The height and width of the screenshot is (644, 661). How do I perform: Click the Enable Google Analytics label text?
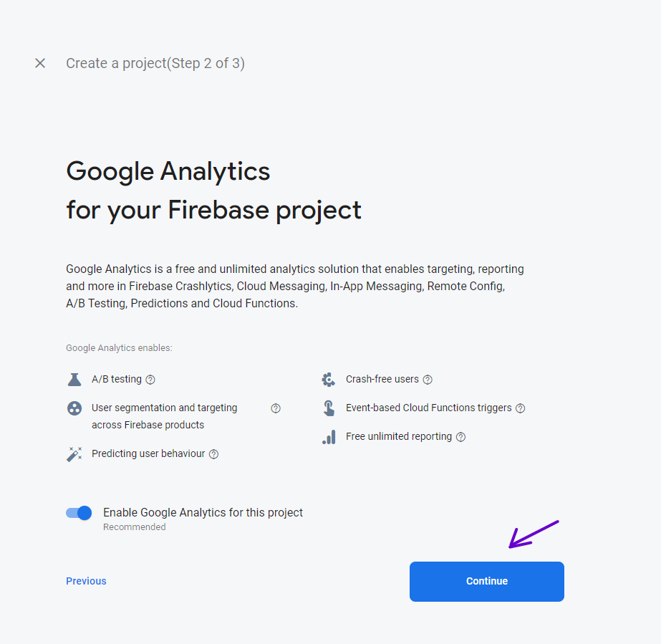[x=203, y=513]
